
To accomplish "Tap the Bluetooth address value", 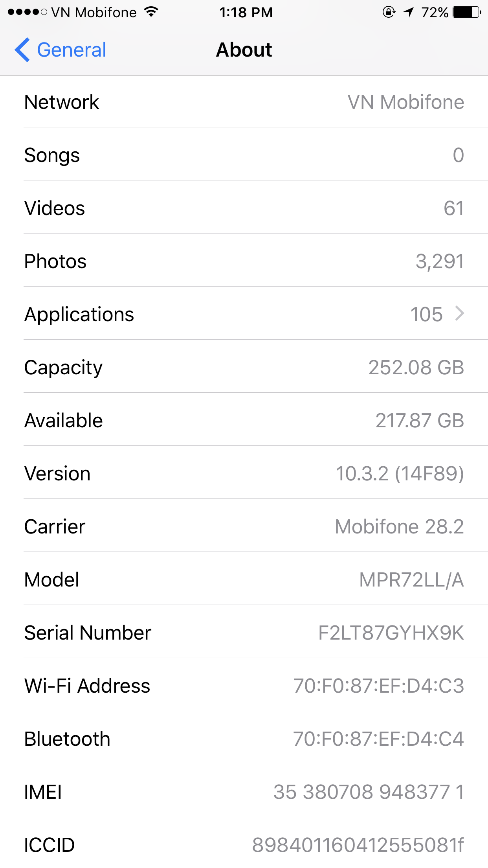I will [378, 739].
